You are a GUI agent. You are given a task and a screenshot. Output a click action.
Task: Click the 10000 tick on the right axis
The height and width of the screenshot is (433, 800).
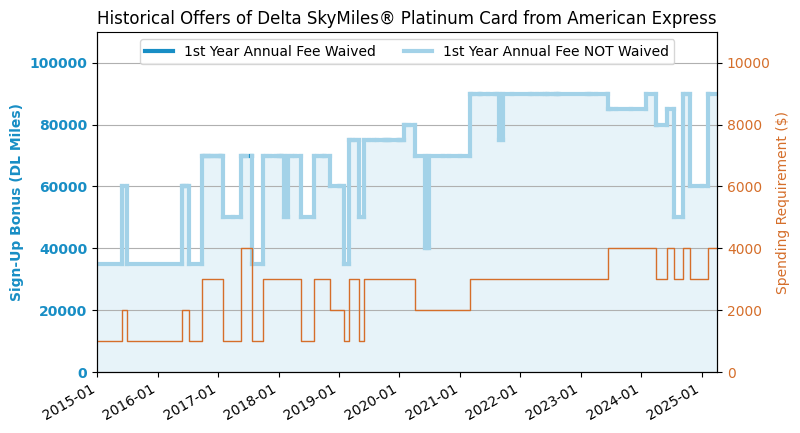coord(747,63)
